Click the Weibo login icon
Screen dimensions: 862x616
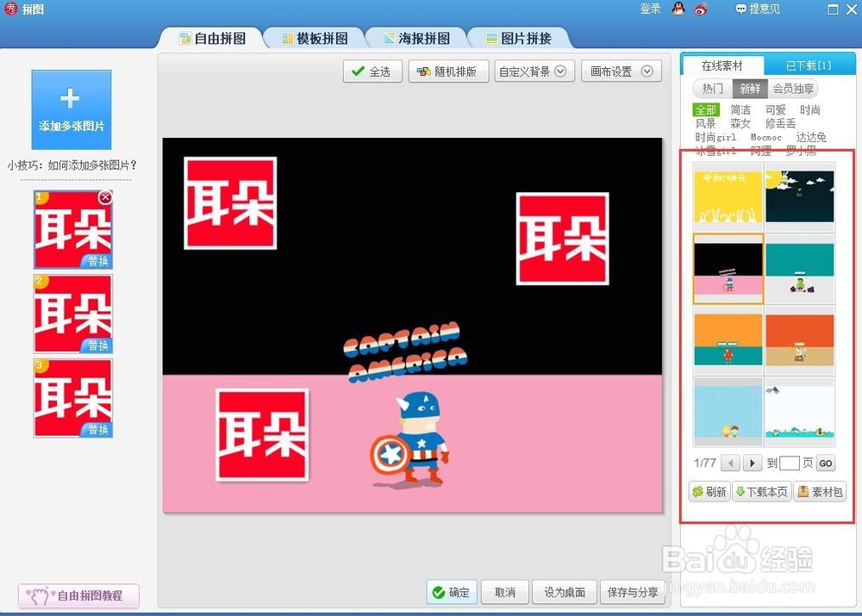point(701,9)
